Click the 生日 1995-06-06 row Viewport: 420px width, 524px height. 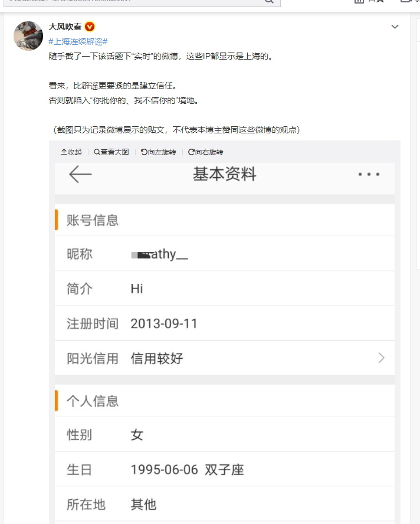tap(225, 469)
